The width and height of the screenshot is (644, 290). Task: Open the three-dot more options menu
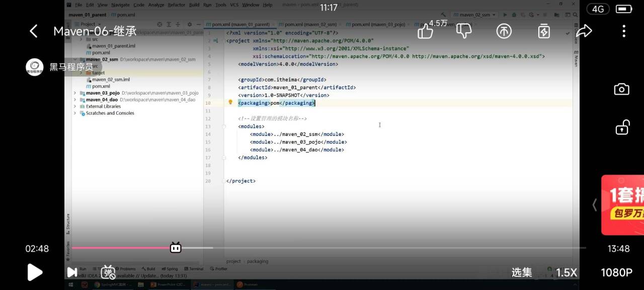(624, 31)
